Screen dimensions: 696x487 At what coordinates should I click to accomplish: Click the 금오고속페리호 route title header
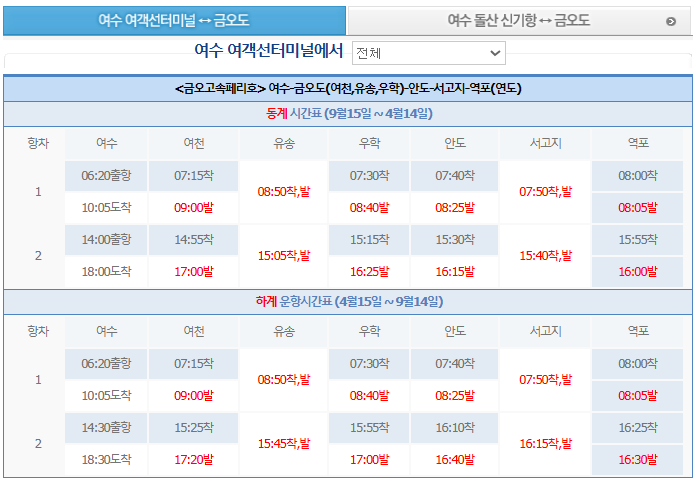(347, 88)
